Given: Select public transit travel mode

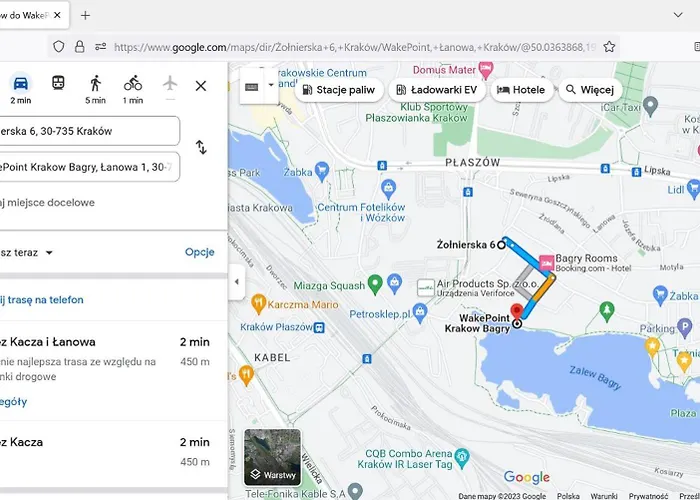Looking at the screenshot, I should [x=58, y=84].
